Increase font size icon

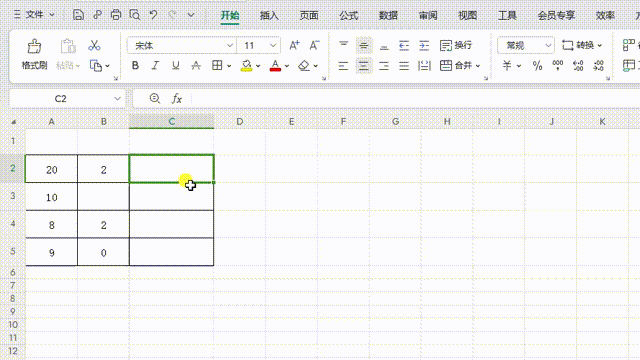[294, 45]
